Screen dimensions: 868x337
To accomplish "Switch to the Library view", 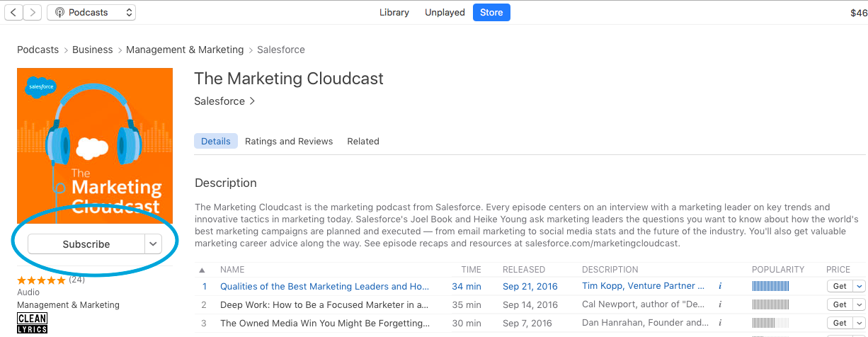I will pyautogui.click(x=394, y=13).
